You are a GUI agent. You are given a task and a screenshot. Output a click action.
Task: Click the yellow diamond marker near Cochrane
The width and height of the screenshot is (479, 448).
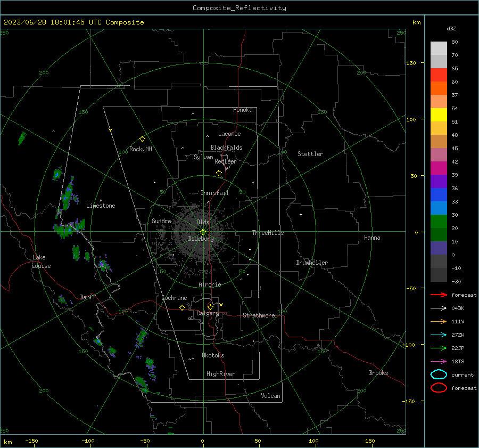point(182,308)
